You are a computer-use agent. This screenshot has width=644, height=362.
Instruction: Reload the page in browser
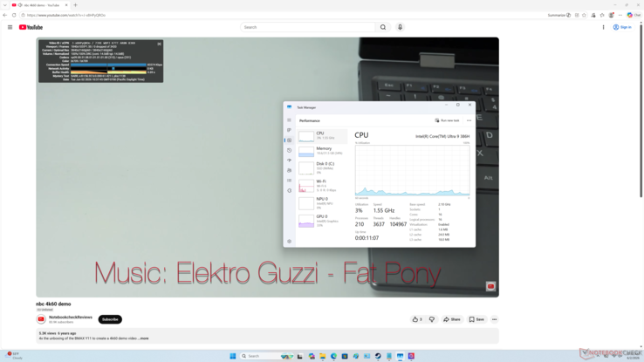pos(14,15)
